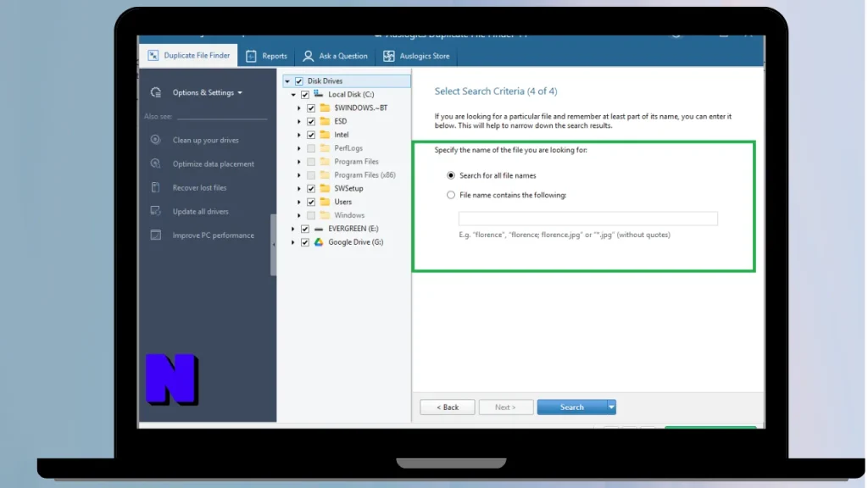Switch to the Reports tab

pyautogui.click(x=266, y=56)
